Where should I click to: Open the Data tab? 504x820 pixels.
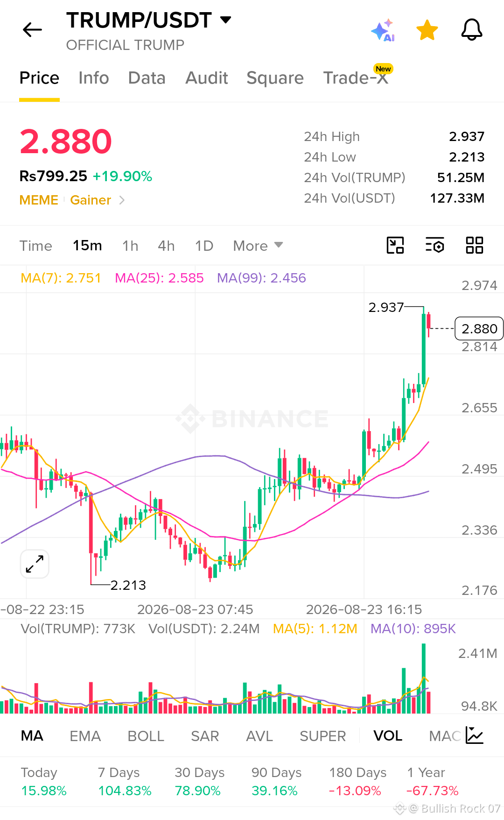tap(147, 78)
